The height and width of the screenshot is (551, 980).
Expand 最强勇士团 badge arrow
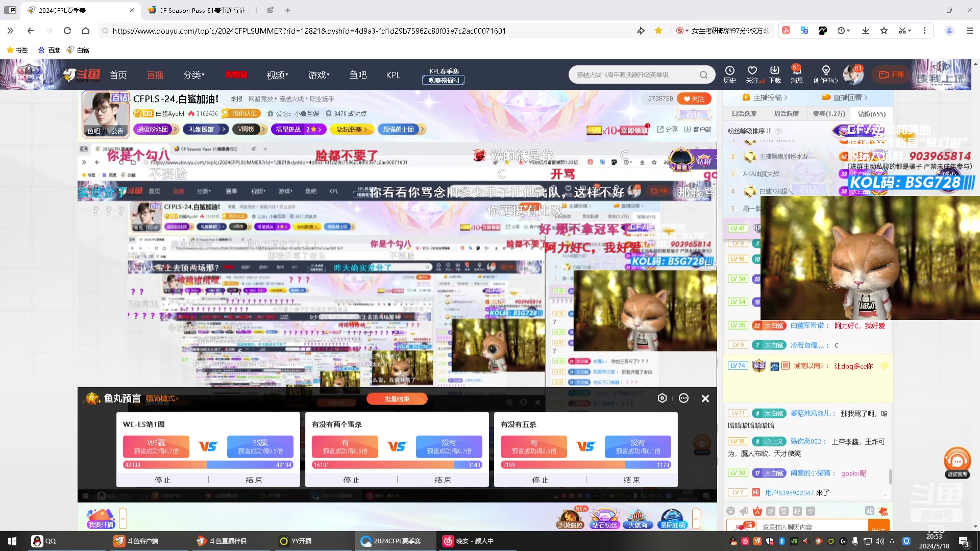tap(422, 130)
